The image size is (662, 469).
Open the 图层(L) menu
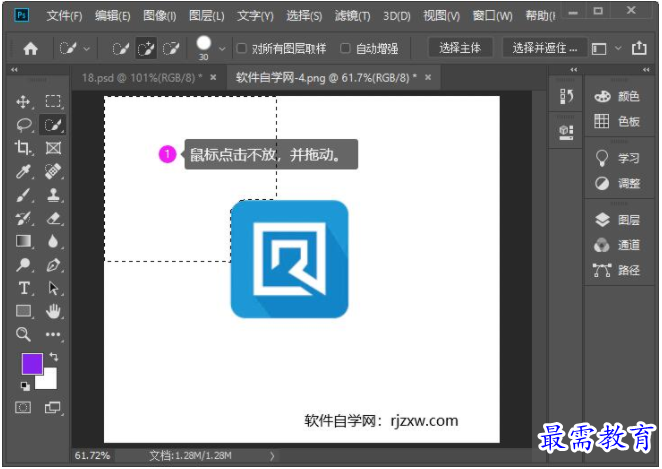(x=206, y=16)
